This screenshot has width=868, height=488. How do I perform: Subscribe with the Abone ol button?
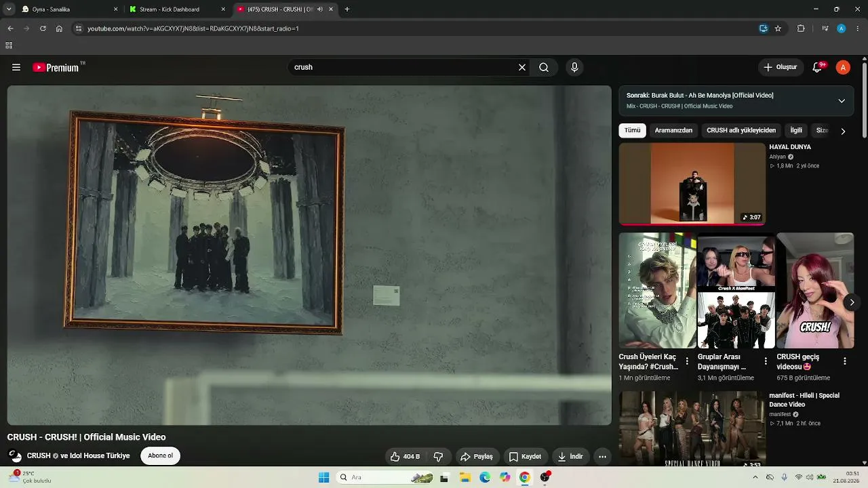coord(161,455)
